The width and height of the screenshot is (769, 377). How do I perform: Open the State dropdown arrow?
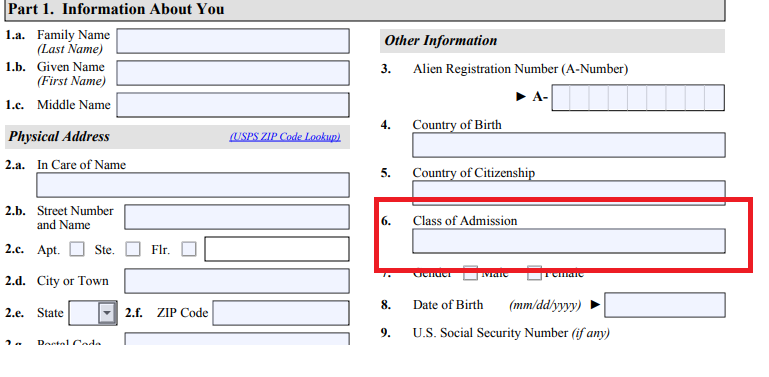pos(107,313)
